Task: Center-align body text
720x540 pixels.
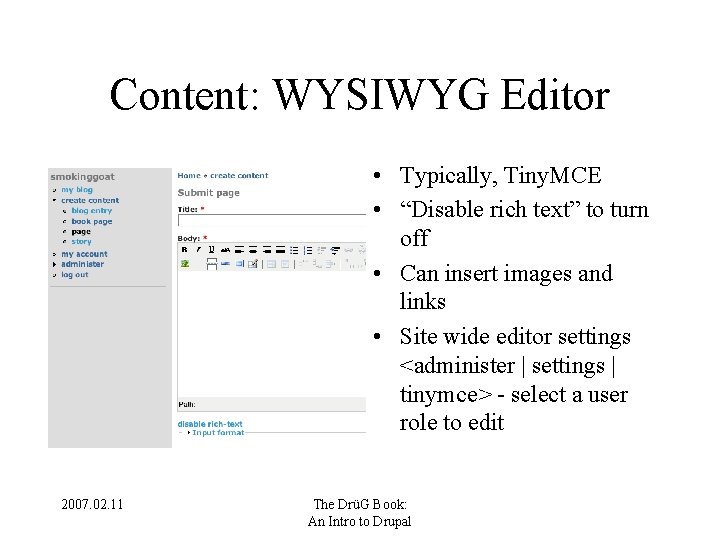Action: click(x=253, y=250)
